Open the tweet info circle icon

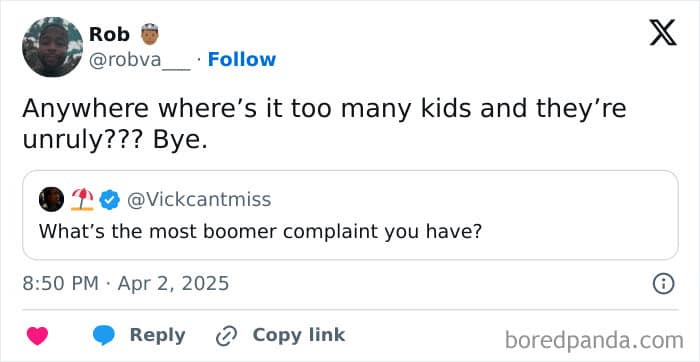coord(663,284)
